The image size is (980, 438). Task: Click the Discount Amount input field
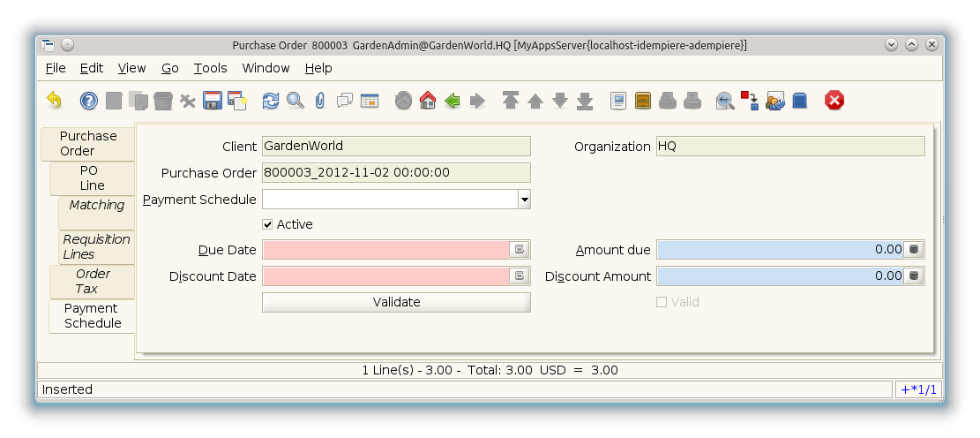(x=780, y=276)
